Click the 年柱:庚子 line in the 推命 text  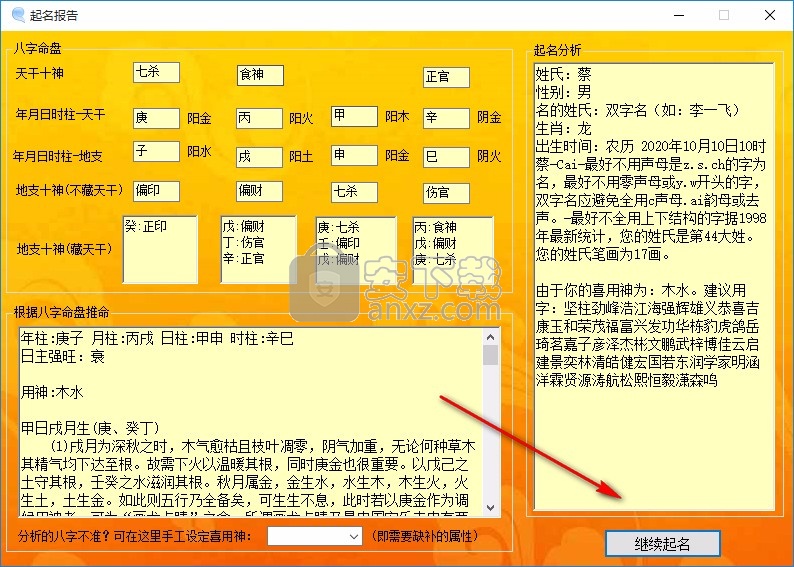click(157, 338)
